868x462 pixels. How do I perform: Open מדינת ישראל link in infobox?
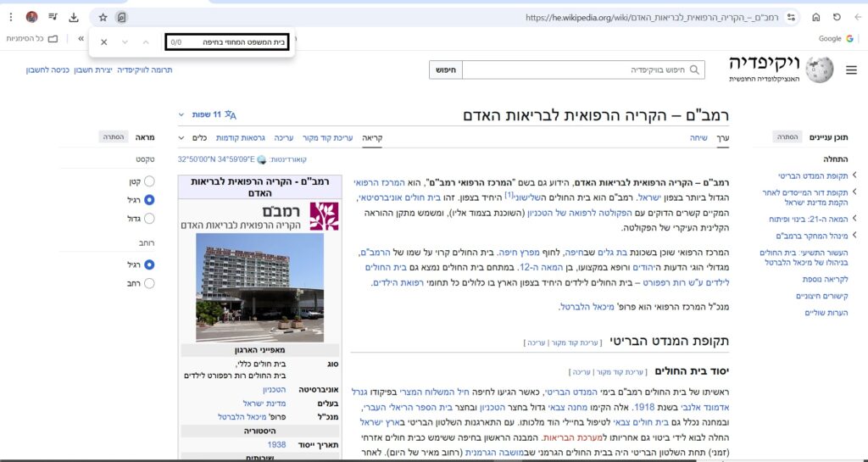pos(264,404)
